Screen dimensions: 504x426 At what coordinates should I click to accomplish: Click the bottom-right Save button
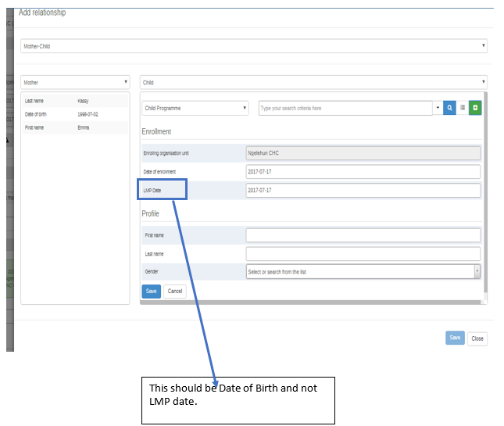click(x=454, y=338)
